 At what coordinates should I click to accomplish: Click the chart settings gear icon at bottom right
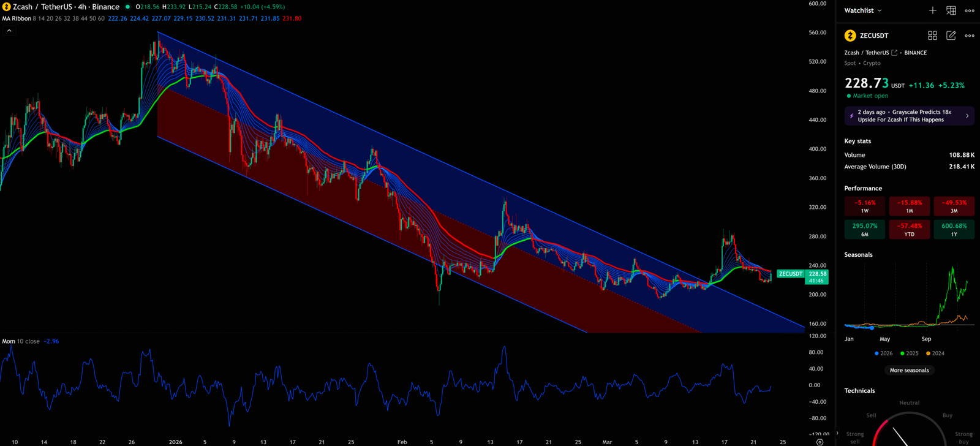click(820, 442)
